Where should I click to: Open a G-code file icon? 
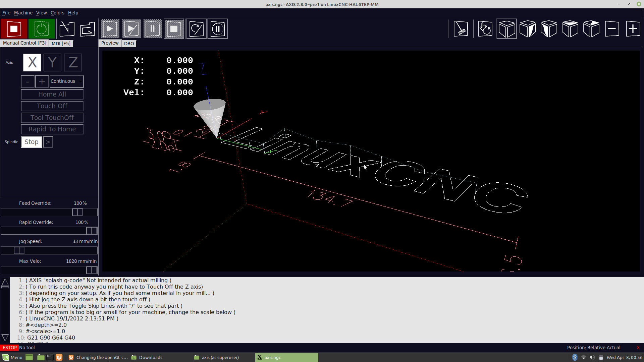click(67, 29)
